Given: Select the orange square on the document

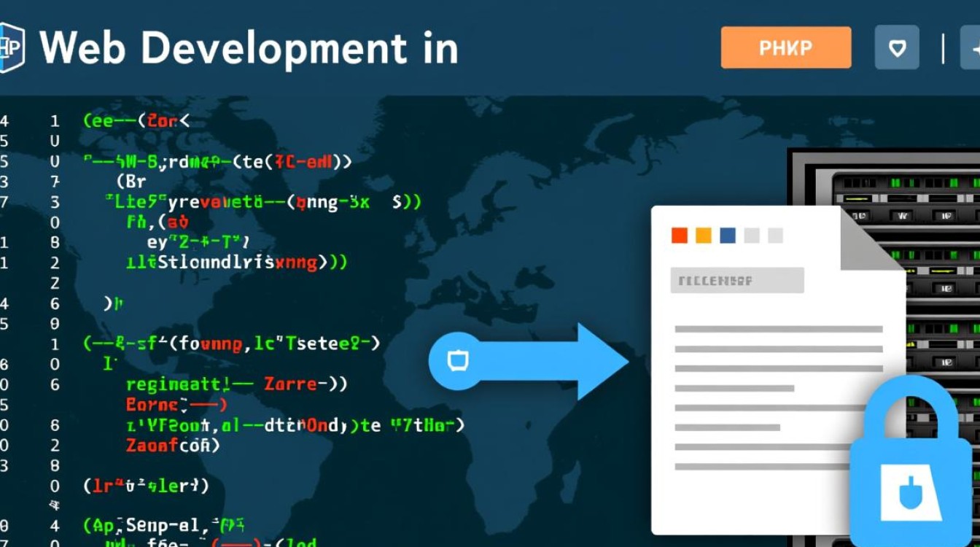Looking at the screenshot, I should (703, 235).
